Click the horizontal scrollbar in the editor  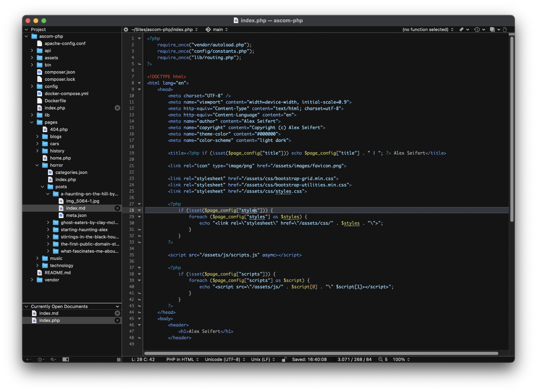(321, 353)
